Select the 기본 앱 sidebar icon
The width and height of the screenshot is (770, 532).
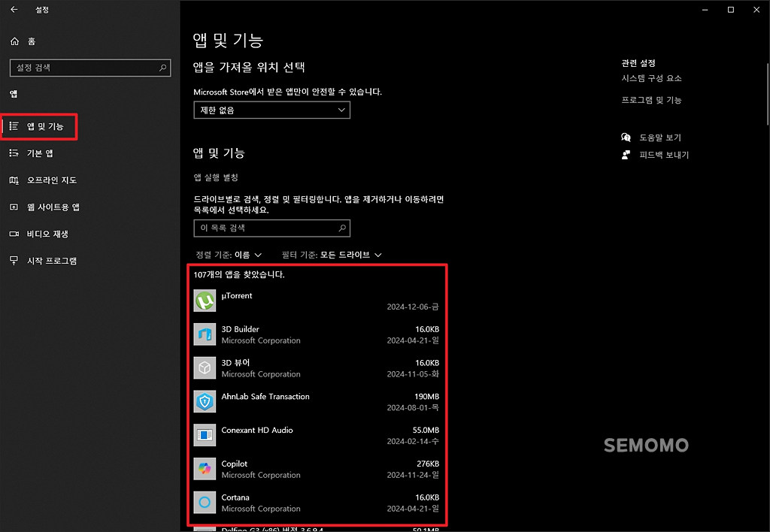[x=14, y=153]
